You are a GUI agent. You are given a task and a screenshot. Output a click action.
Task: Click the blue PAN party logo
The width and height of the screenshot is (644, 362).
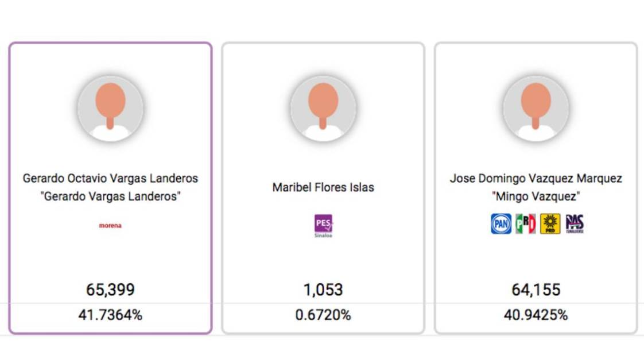click(x=501, y=224)
